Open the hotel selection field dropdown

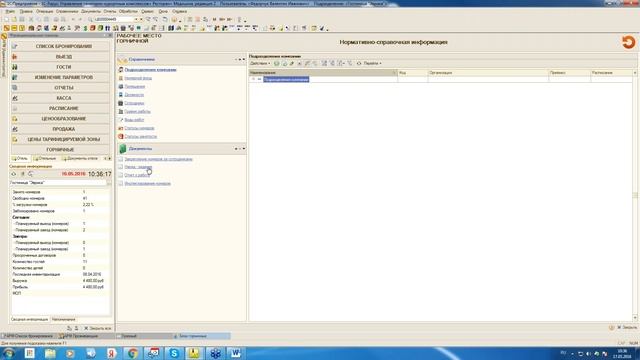(x=109, y=183)
